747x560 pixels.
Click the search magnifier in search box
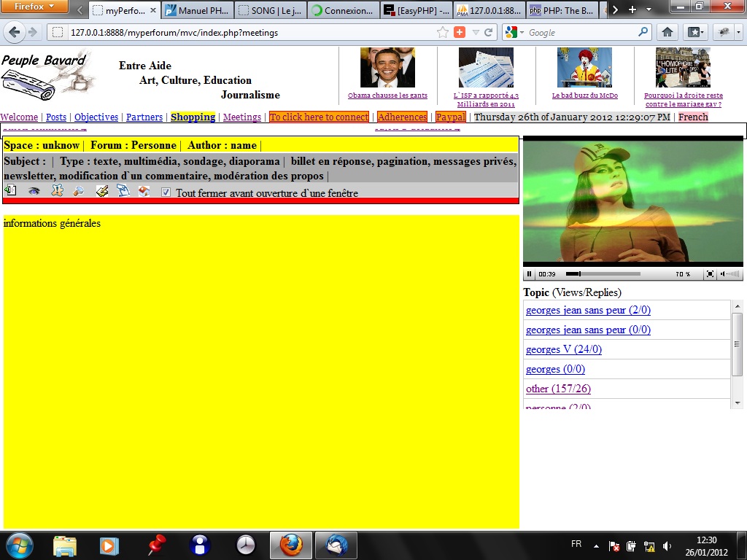click(x=643, y=32)
